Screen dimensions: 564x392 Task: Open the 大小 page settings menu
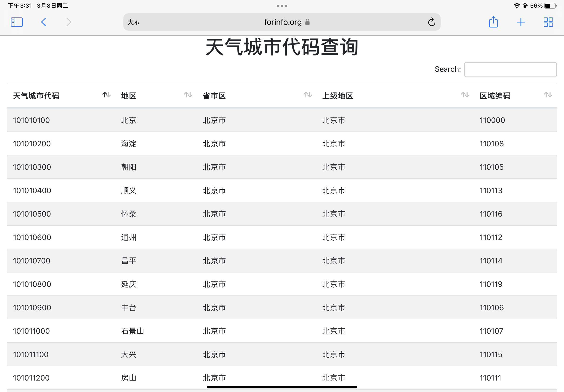pos(133,22)
